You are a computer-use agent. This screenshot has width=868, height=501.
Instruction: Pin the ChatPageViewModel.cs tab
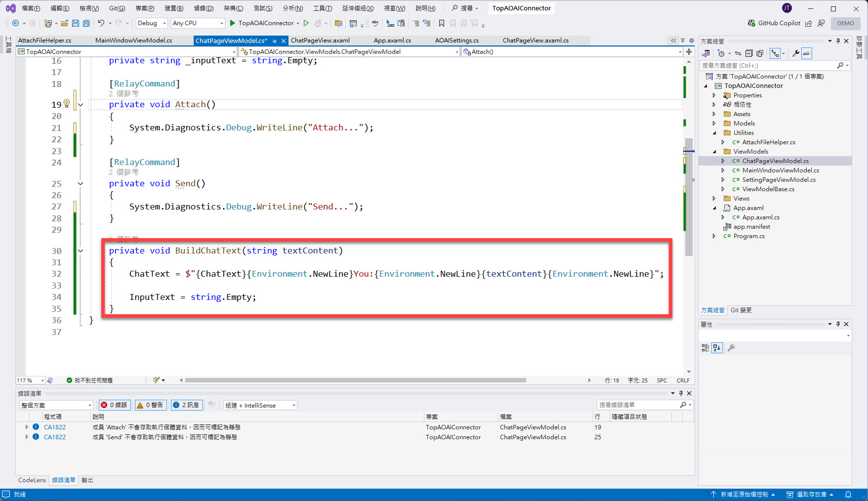274,41
